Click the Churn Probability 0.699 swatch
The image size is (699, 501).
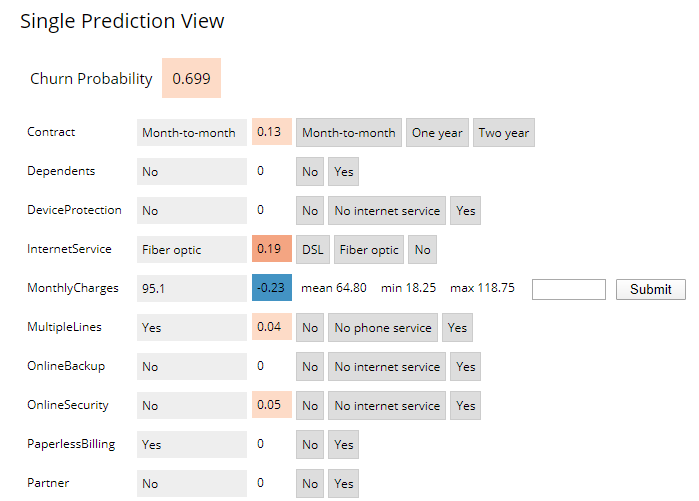(x=191, y=78)
